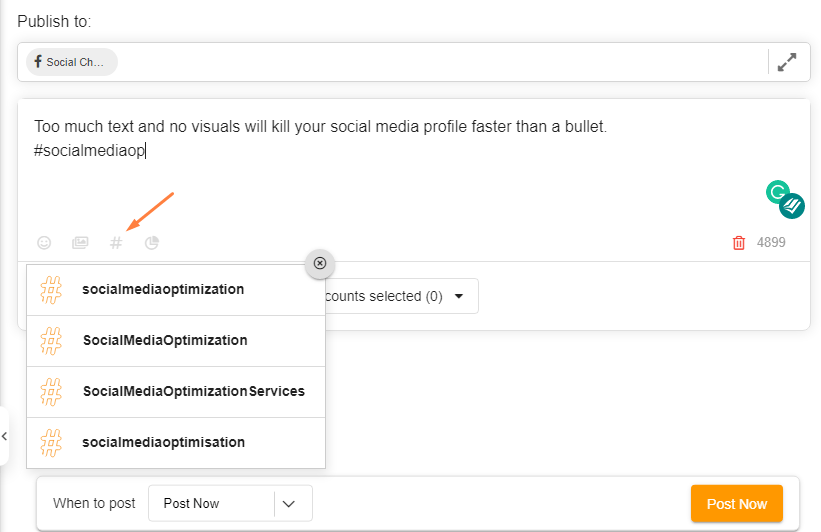Click the Publish to: label
The height and width of the screenshot is (532, 821).
coord(54,21)
